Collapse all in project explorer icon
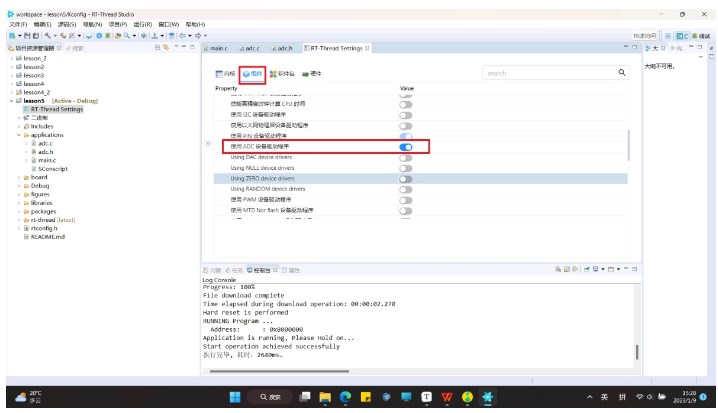Screen dimensions: 718x413 158,47
